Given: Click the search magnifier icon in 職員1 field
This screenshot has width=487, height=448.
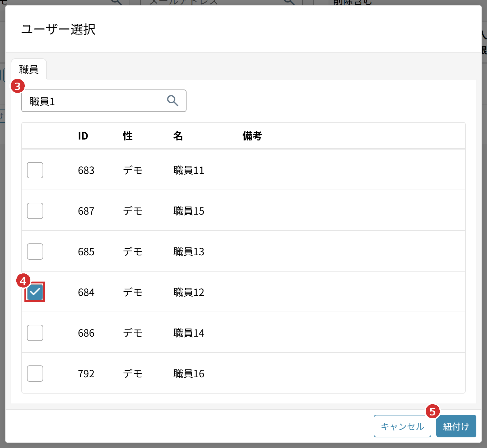Looking at the screenshot, I should tap(172, 101).
